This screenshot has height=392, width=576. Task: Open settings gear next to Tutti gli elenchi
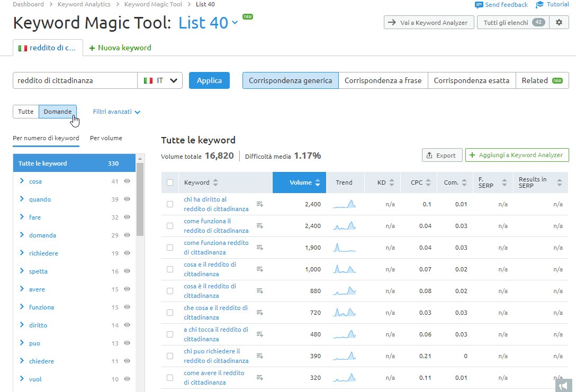tap(559, 22)
